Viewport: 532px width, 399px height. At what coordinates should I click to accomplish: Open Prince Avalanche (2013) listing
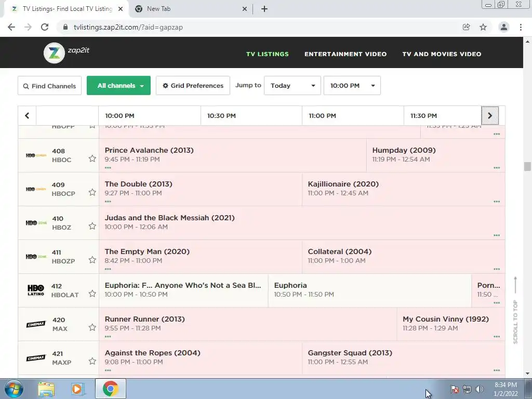tap(149, 150)
